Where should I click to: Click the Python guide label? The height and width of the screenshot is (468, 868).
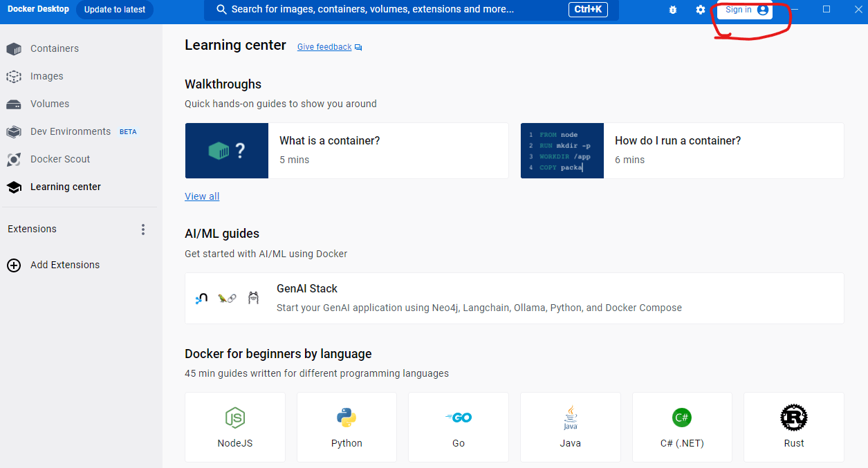coord(347,443)
